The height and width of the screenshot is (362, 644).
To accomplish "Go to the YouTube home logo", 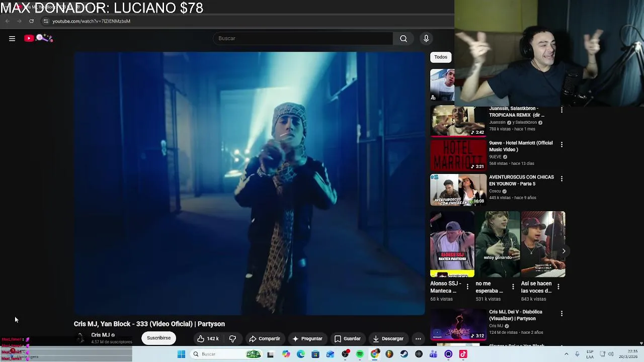I will pos(38,38).
